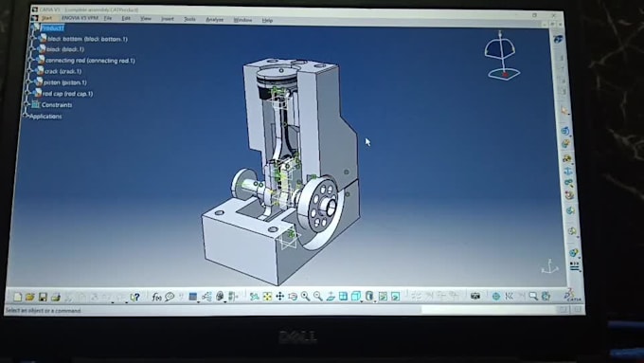Image resolution: width=644 pixels, height=363 pixels.
Task: Click the comment bubble icon
Action: [170, 297]
